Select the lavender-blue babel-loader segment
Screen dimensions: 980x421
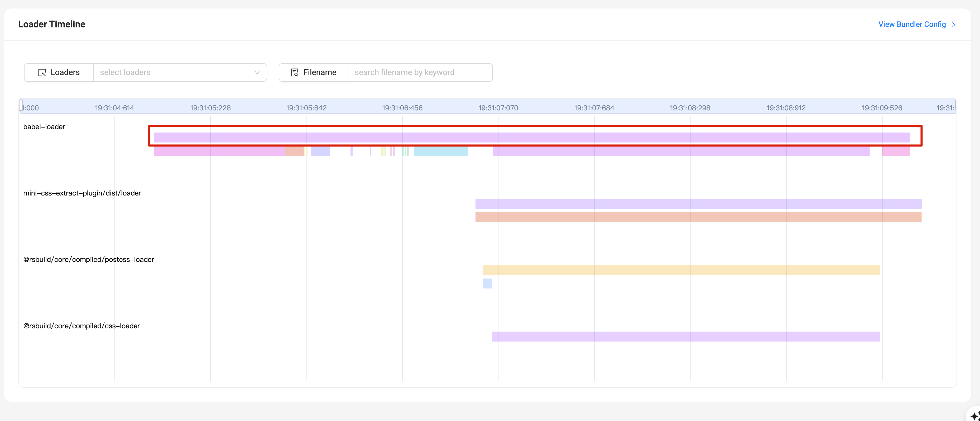[x=320, y=151]
